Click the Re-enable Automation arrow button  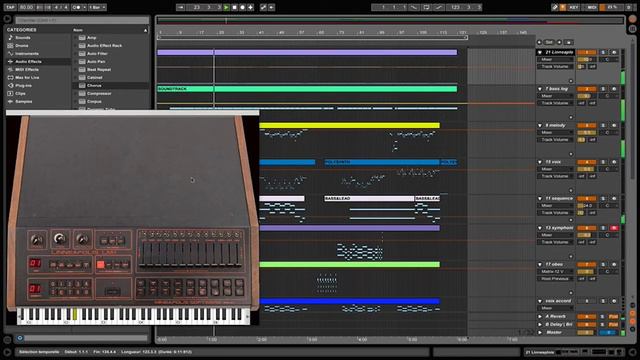click(271, 7)
